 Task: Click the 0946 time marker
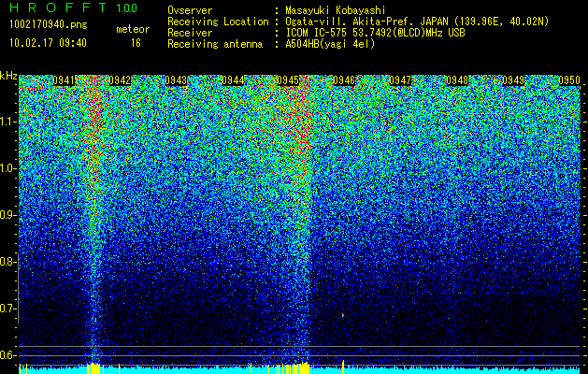click(x=344, y=80)
